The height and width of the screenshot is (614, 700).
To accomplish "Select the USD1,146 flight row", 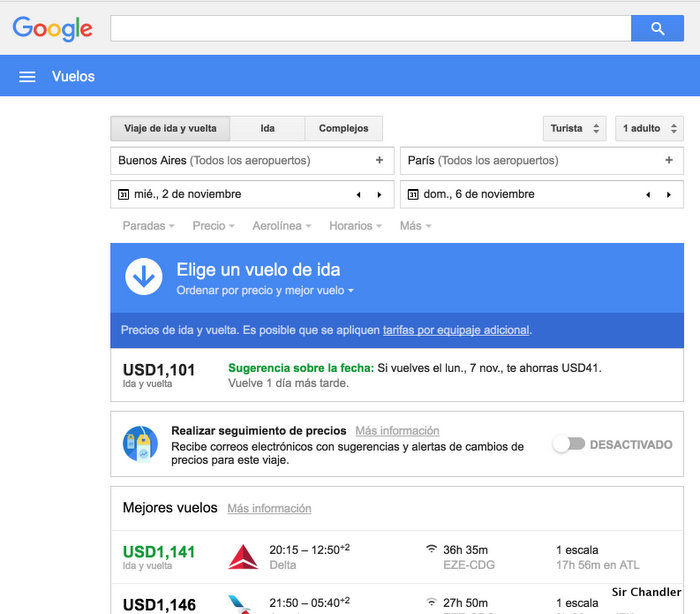I will pyautogui.click(x=397, y=599).
